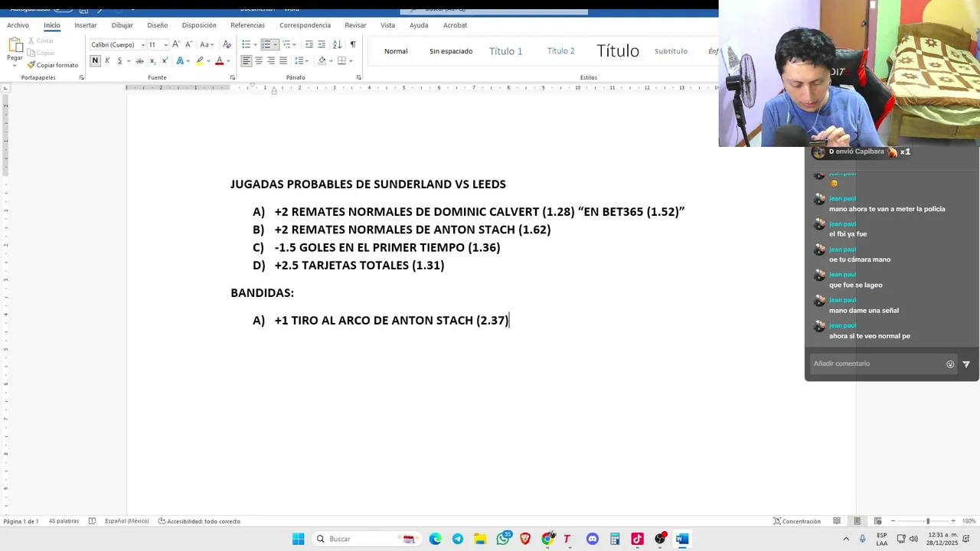Click the numbered list icon
980x551 pixels.
[x=266, y=44]
